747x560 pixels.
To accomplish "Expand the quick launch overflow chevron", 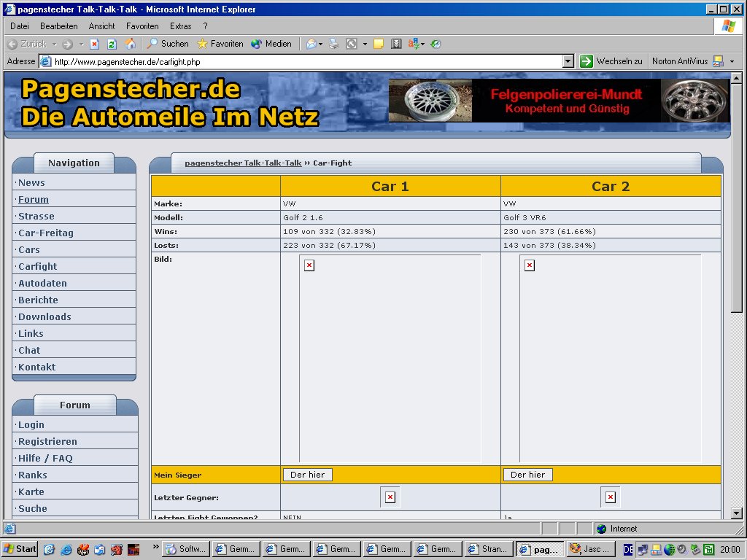I will point(156,547).
